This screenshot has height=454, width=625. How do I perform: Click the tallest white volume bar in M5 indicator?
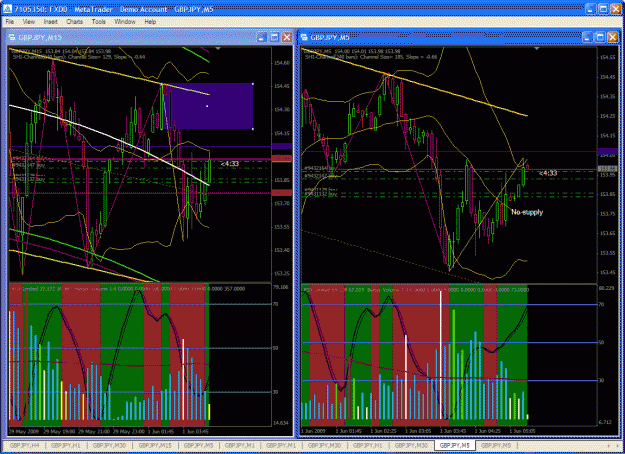pos(440,355)
